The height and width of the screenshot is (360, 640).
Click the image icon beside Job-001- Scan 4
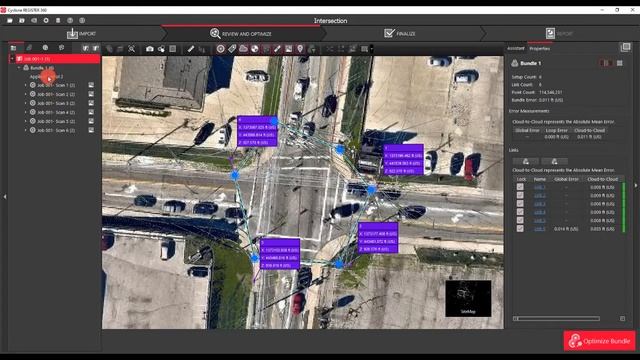pyautogui.click(x=91, y=112)
